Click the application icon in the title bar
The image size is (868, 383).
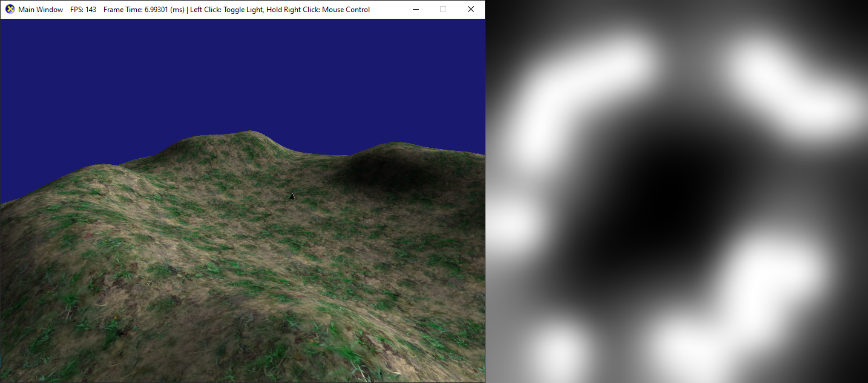(10, 9)
